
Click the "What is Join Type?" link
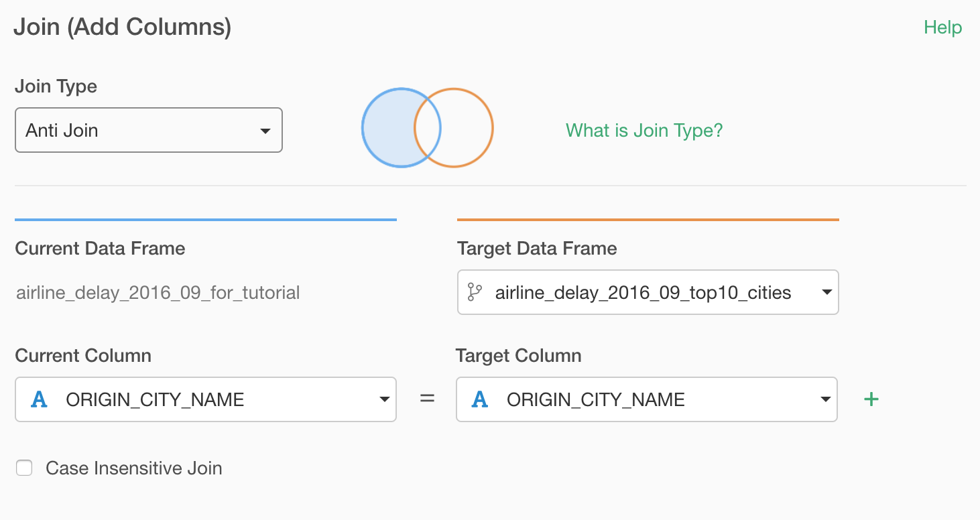tap(644, 130)
